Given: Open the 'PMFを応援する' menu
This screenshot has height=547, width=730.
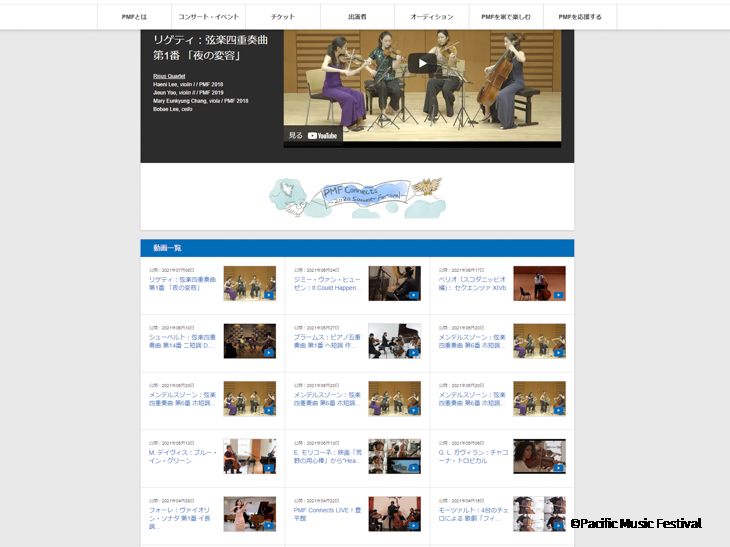Looking at the screenshot, I should tap(580, 17).
